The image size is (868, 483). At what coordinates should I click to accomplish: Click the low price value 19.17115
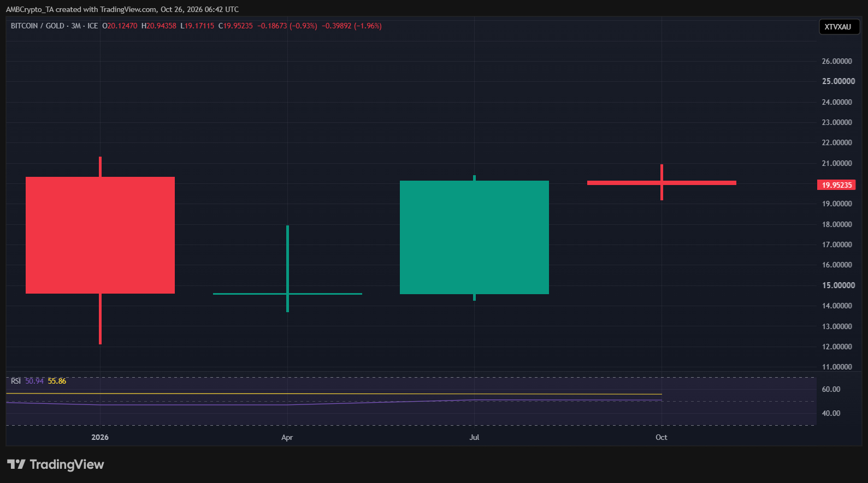pyautogui.click(x=199, y=26)
